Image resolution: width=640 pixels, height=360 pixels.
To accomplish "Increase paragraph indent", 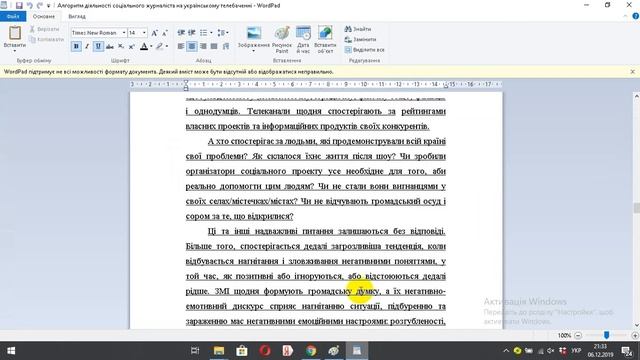I will [x=191, y=33].
